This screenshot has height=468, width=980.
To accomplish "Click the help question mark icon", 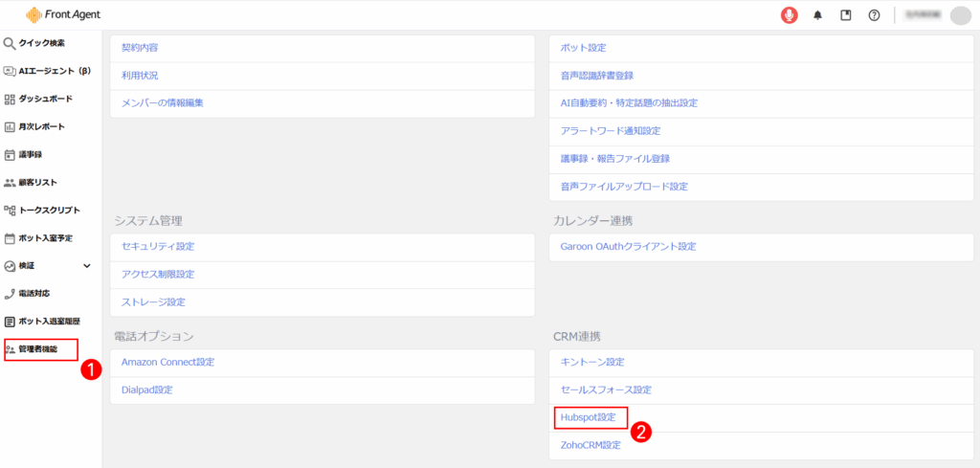I will (x=874, y=15).
